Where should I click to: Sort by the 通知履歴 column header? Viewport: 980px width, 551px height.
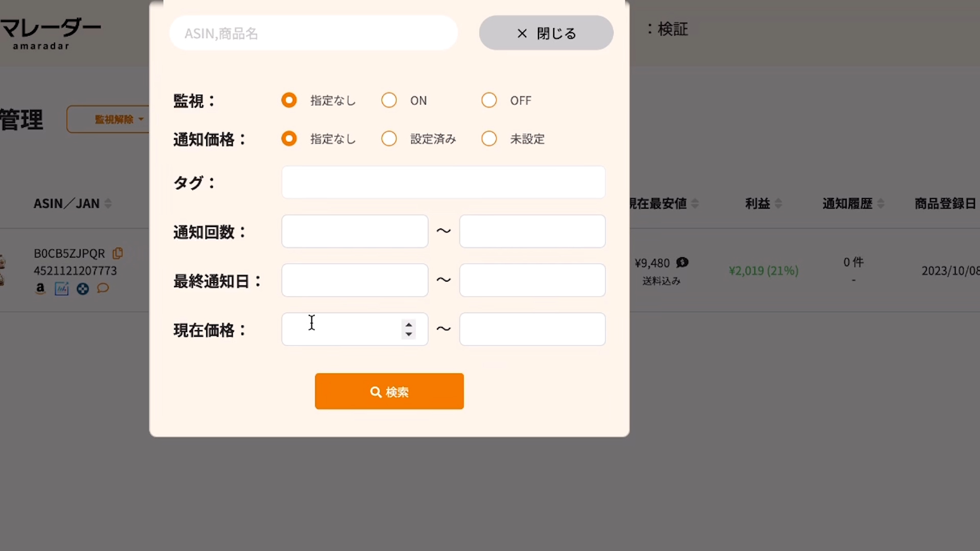847,204
